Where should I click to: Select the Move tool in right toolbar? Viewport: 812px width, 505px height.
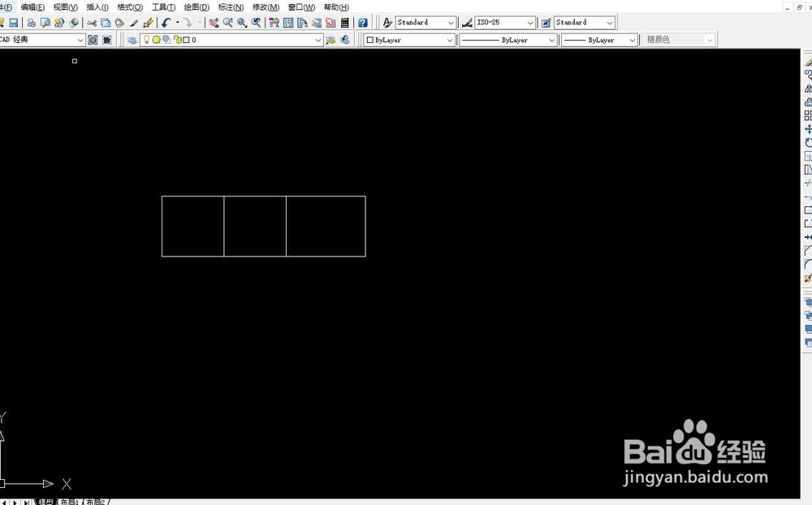pyautogui.click(x=809, y=129)
